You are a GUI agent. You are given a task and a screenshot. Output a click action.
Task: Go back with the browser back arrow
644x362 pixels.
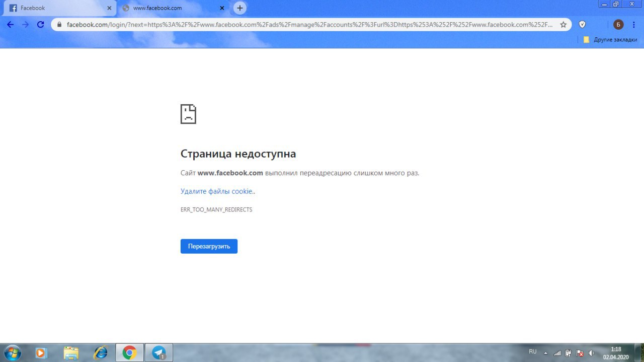pyautogui.click(x=10, y=24)
